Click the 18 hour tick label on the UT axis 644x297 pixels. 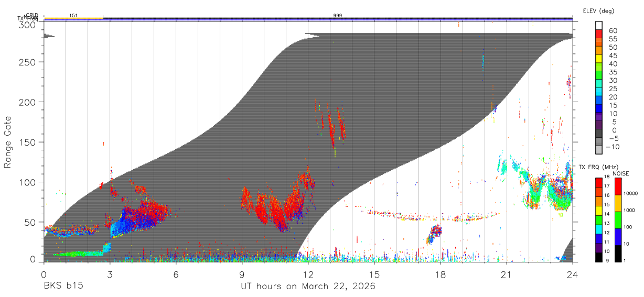point(441,274)
